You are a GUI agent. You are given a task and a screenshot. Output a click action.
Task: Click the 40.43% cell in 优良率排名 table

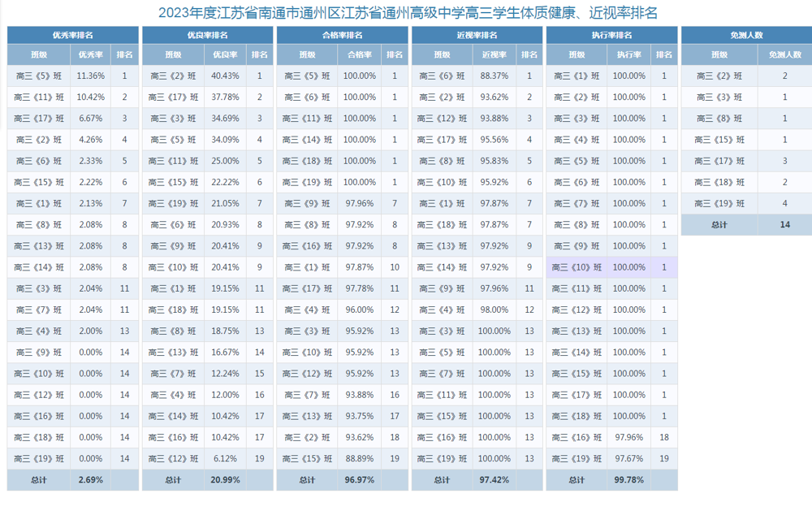click(x=225, y=76)
